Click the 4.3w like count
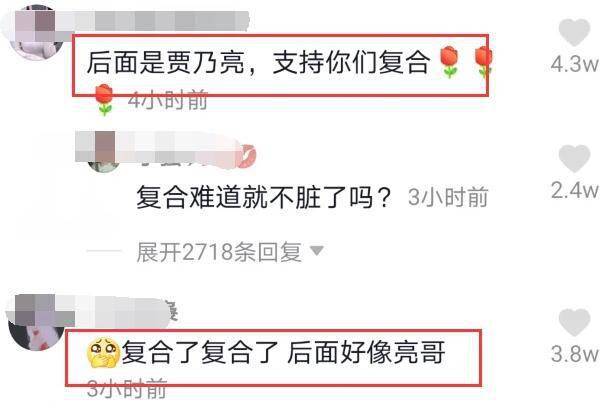 click(x=574, y=64)
